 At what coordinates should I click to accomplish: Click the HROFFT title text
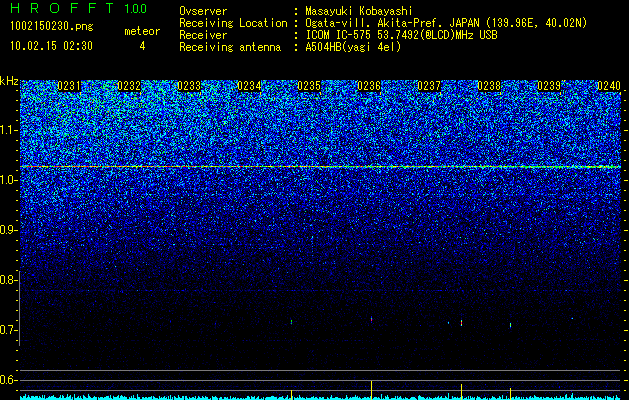click(63, 8)
